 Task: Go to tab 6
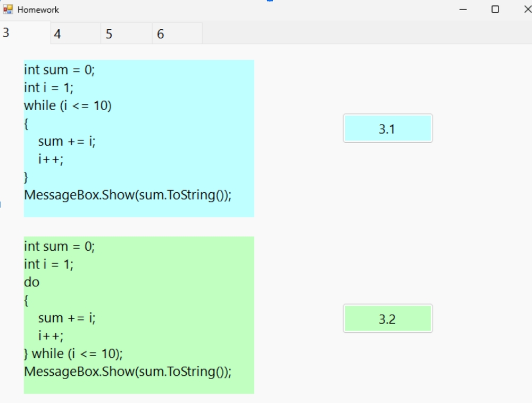click(x=177, y=34)
